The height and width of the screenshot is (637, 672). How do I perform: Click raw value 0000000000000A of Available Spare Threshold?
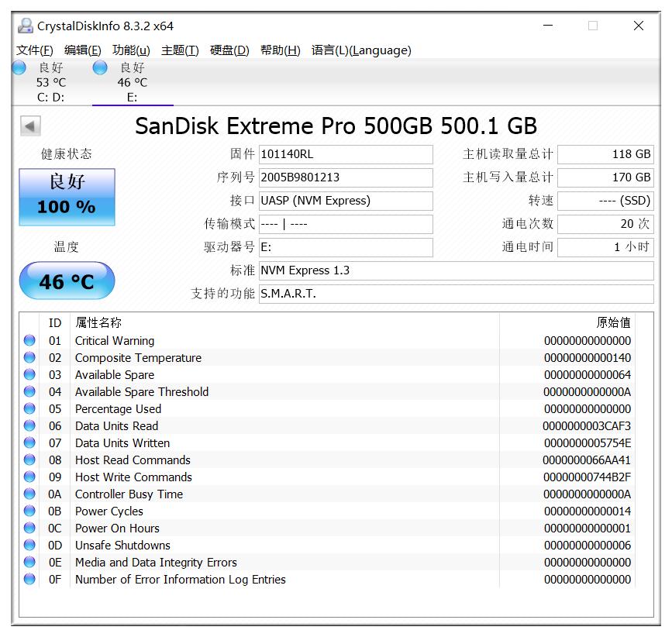click(588, 392)
